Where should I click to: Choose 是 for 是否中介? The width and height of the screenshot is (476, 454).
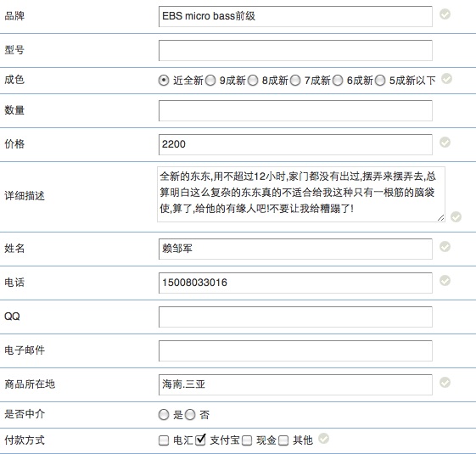coord(164,414)
